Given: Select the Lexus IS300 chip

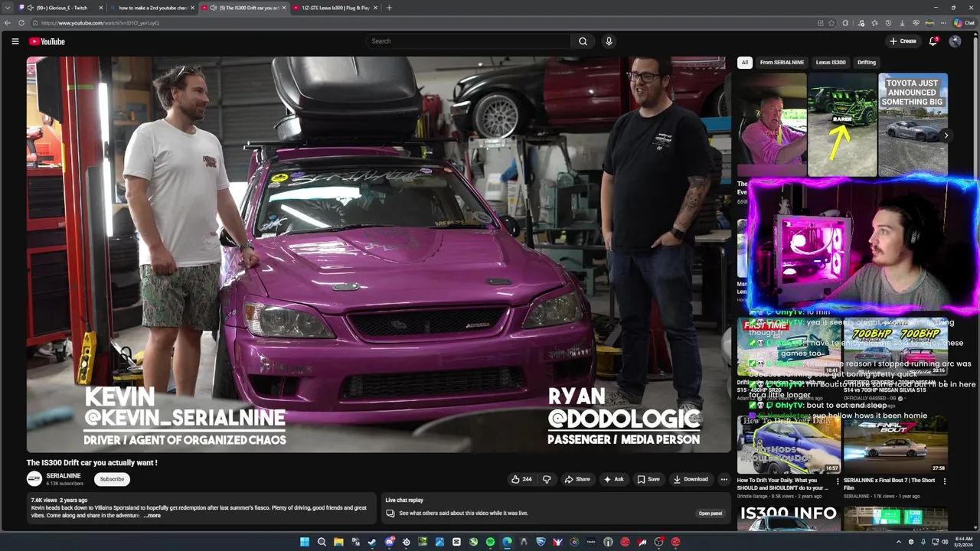Looking at the screenshot, I should coord(831,62).
